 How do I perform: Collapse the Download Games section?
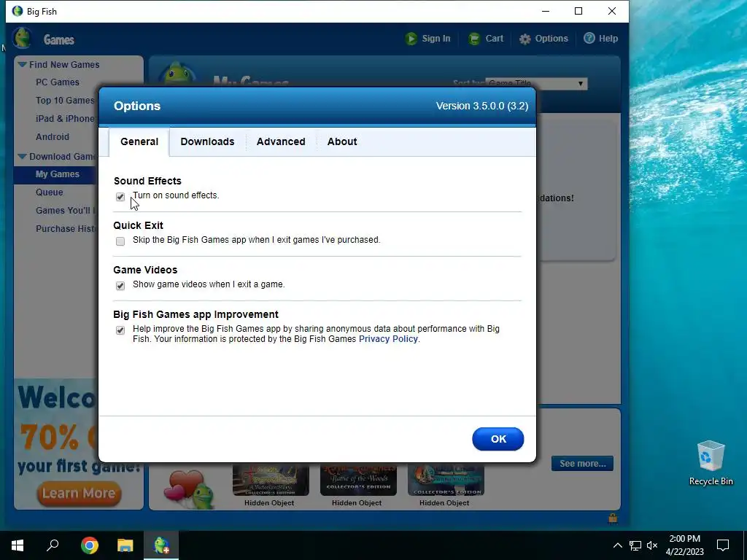pos(22,156)
